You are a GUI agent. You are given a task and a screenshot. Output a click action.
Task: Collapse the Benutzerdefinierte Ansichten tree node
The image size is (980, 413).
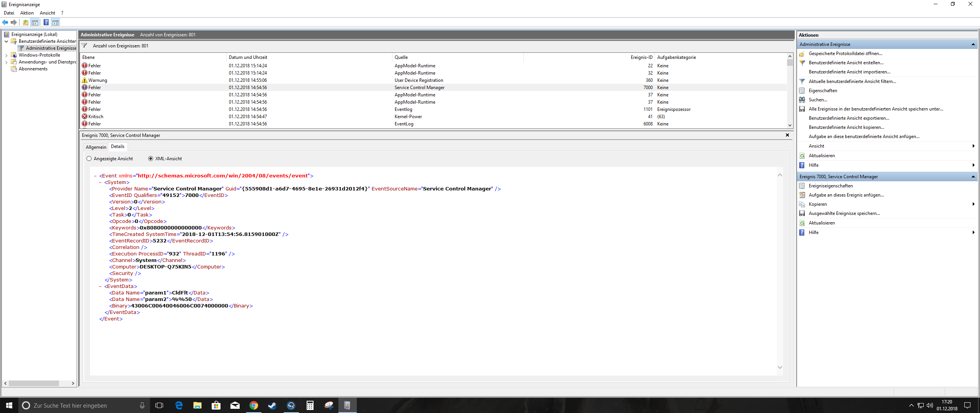pyautogui.click(x=6, y=41)
